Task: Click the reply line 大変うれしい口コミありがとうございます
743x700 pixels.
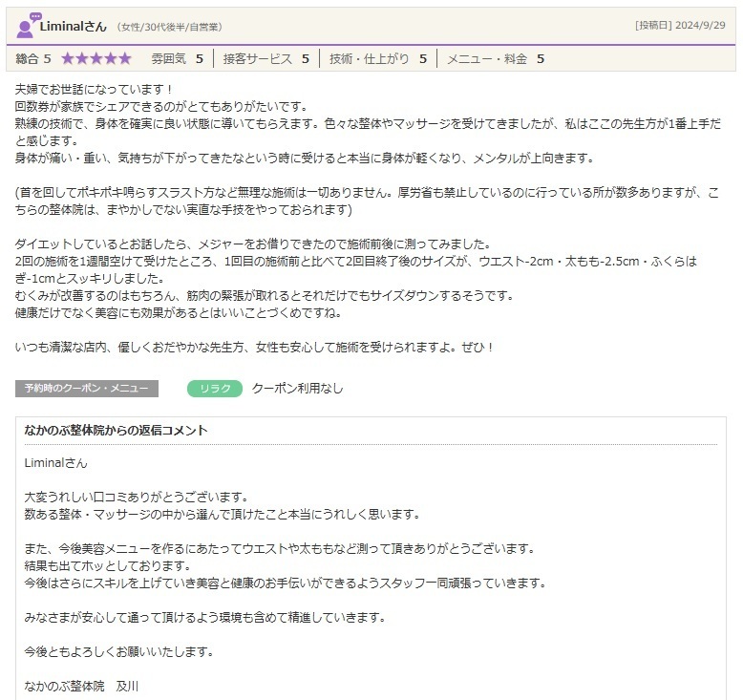Action: pos(137,498)
